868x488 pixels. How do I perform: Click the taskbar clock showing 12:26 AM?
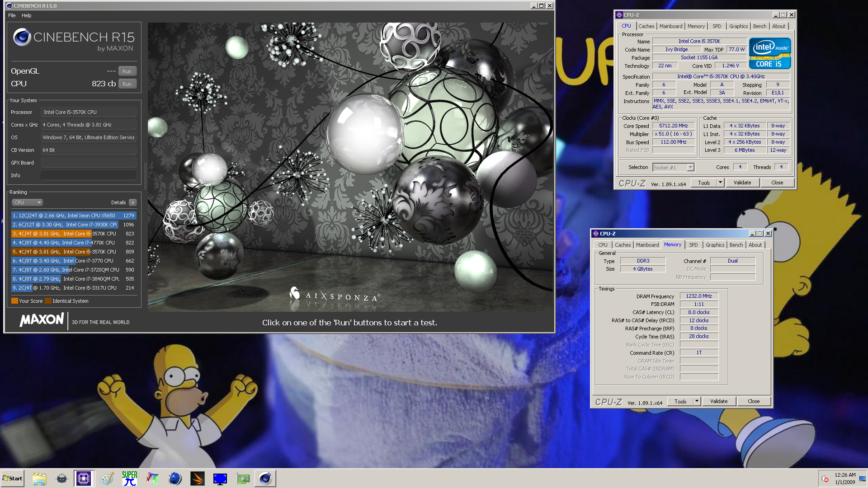845,479
